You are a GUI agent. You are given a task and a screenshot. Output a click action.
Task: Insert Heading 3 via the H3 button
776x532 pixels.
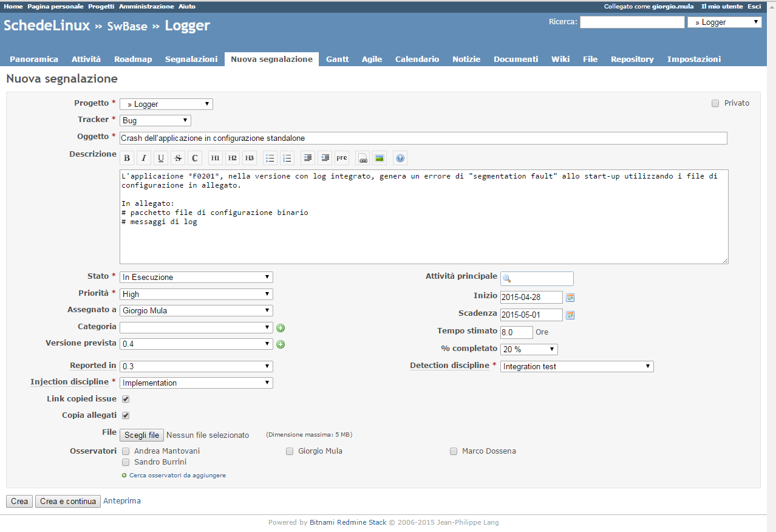click(250, 158)
